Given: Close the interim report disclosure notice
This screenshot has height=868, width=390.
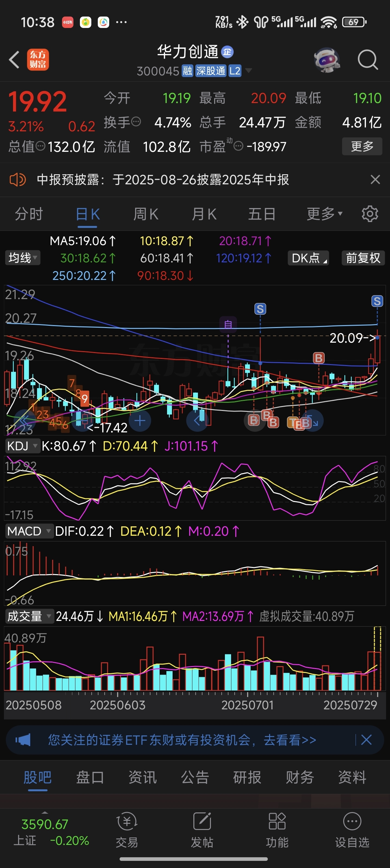Looking at the screenshot, I should coord(375,179).
